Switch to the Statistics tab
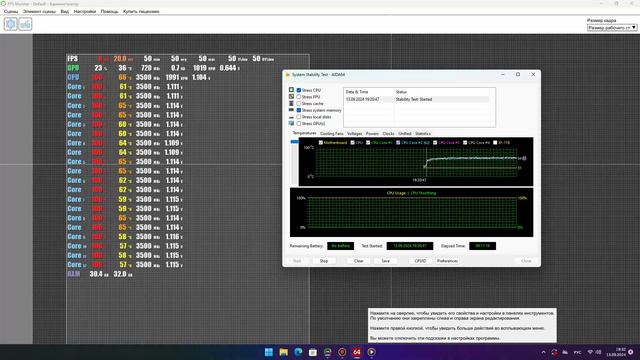640x360 pixels. pos(423,133)
